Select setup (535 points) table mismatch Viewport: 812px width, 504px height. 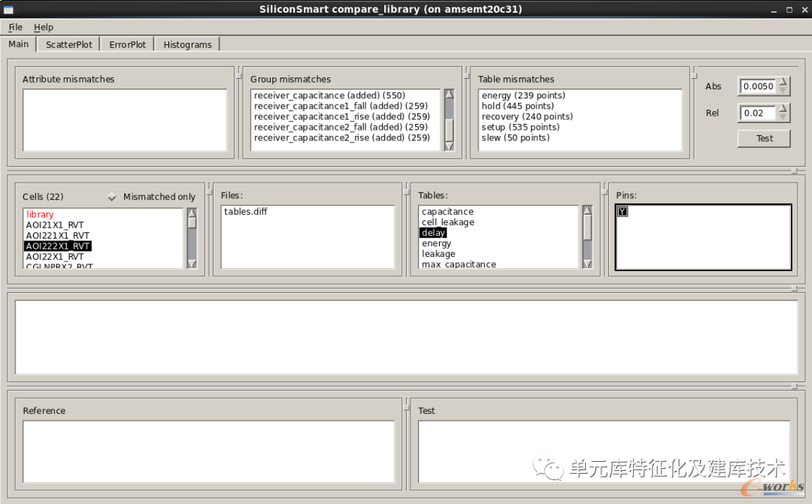coord(520,127)
